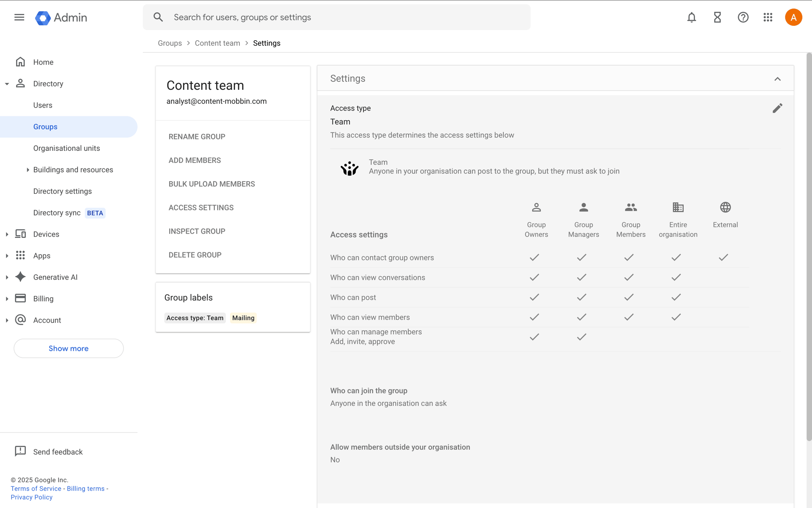Open the Google apps grid
Screen dimensions: 812x508
(768, 17)
